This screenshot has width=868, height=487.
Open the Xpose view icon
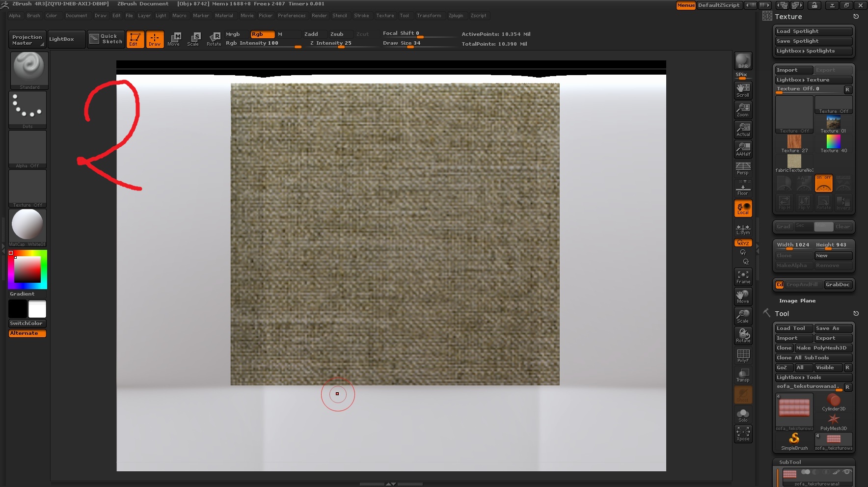pyautogui.click(x=743, y=433)
